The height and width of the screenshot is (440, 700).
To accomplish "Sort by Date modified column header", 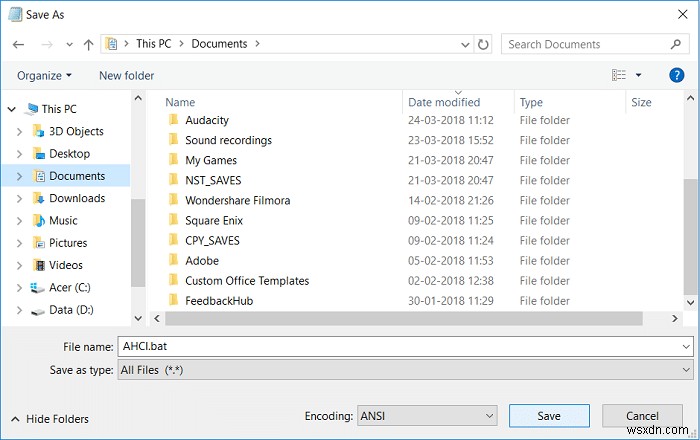I will pos(444,102).
